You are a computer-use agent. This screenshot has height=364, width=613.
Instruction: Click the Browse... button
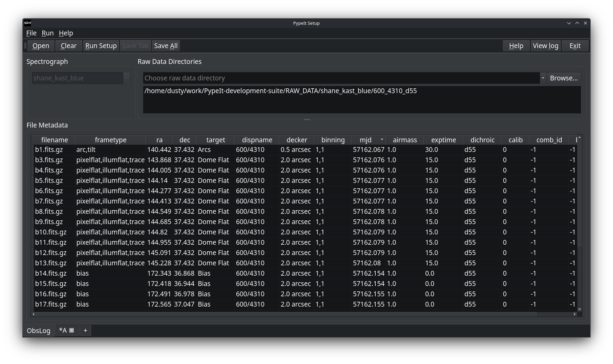point(564,78)
